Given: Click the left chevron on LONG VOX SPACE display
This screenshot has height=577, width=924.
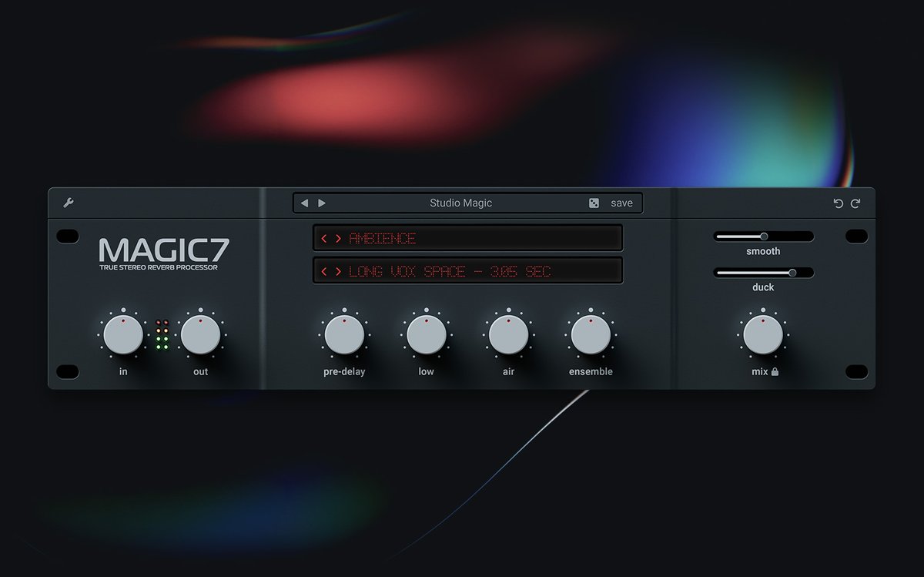Looking at the screenshot, I should pyautogui.click(x=326, y=270).
